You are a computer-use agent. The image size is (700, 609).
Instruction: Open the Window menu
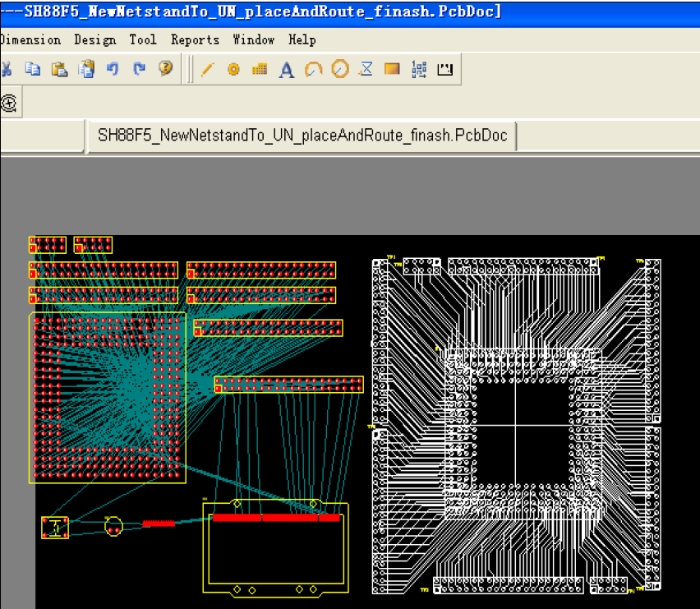click(253, 39)
